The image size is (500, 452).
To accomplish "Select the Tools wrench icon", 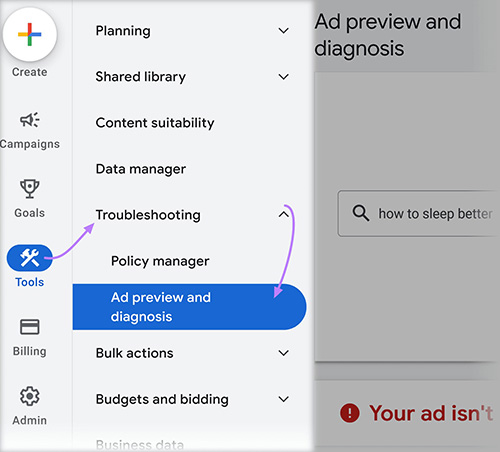I will (30, 258).
